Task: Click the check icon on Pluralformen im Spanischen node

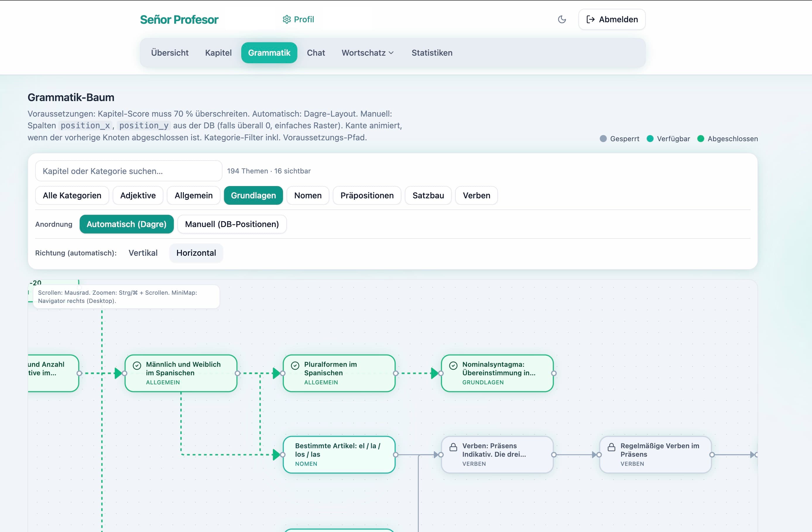Action: click(x=295, y=365)
